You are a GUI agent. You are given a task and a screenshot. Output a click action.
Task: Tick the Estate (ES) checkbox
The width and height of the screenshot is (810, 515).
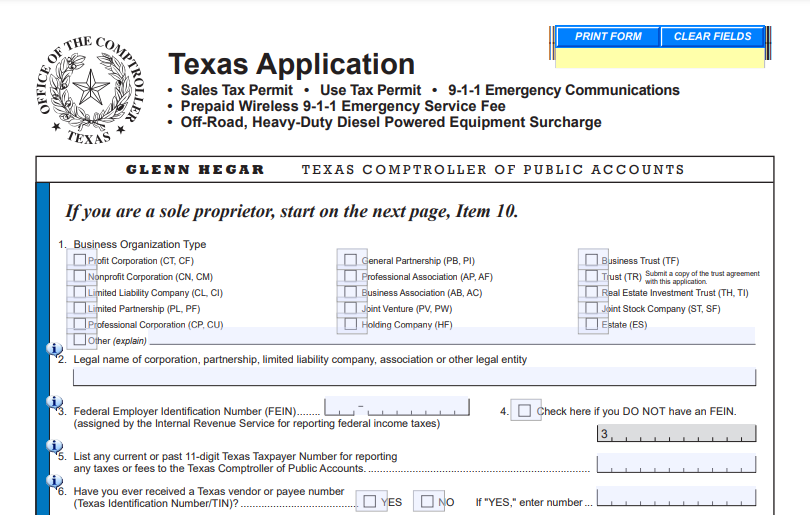591,323
